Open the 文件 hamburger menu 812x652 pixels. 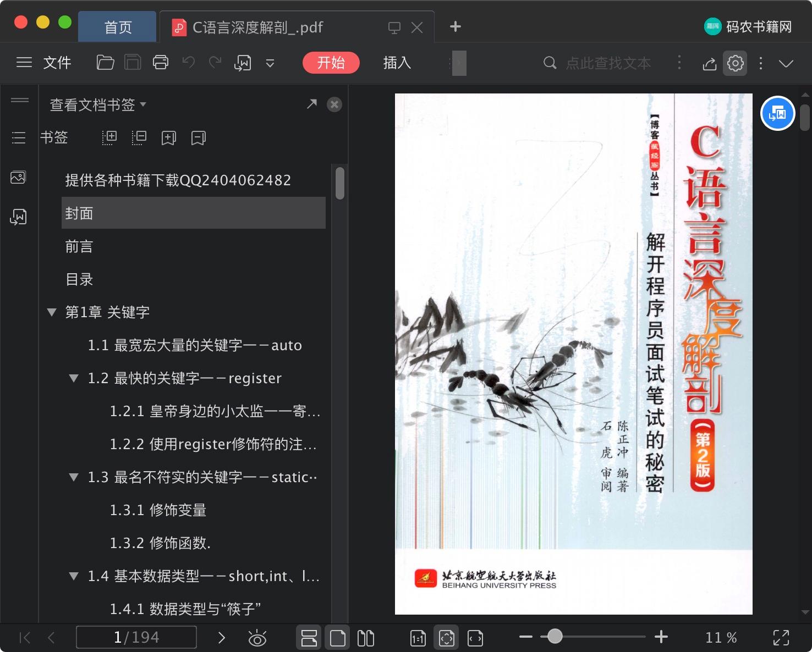tap(43, 63)
